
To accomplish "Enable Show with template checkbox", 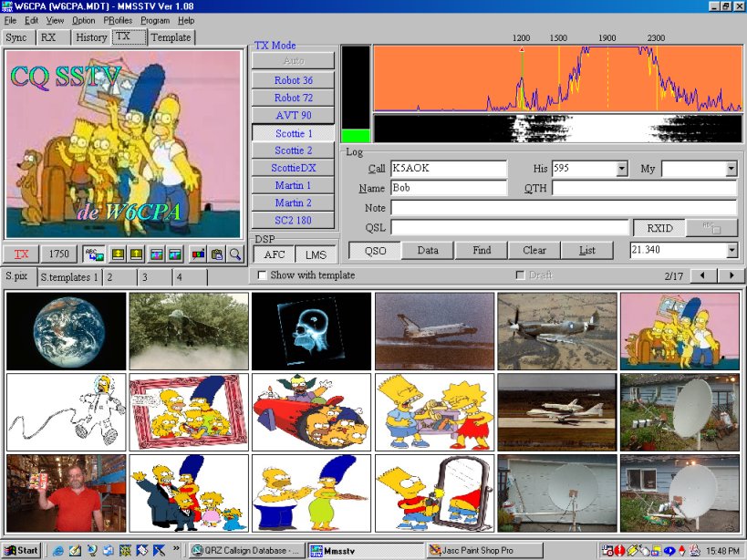I will pos(262,275).
